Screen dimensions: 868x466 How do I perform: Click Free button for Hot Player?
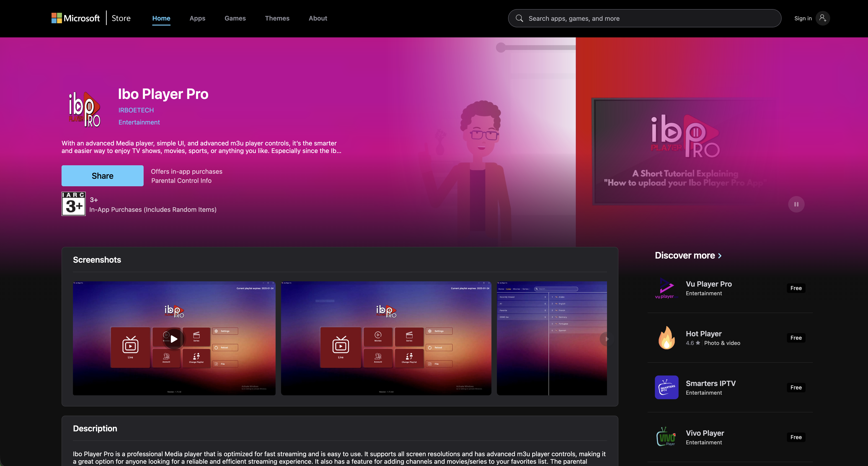click(796, 338)
